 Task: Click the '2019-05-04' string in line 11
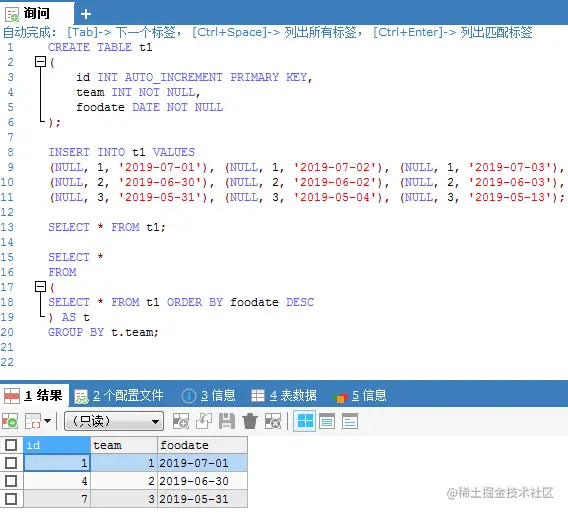[335, 197]
